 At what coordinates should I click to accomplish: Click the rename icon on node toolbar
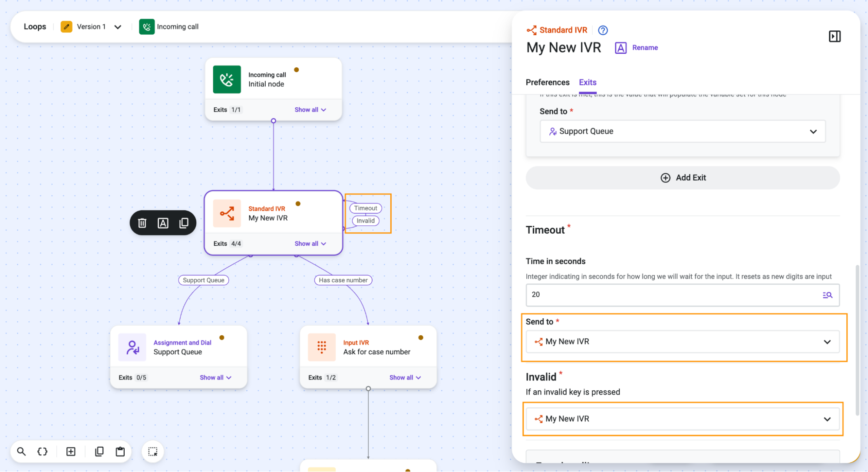tap(163, 223)
